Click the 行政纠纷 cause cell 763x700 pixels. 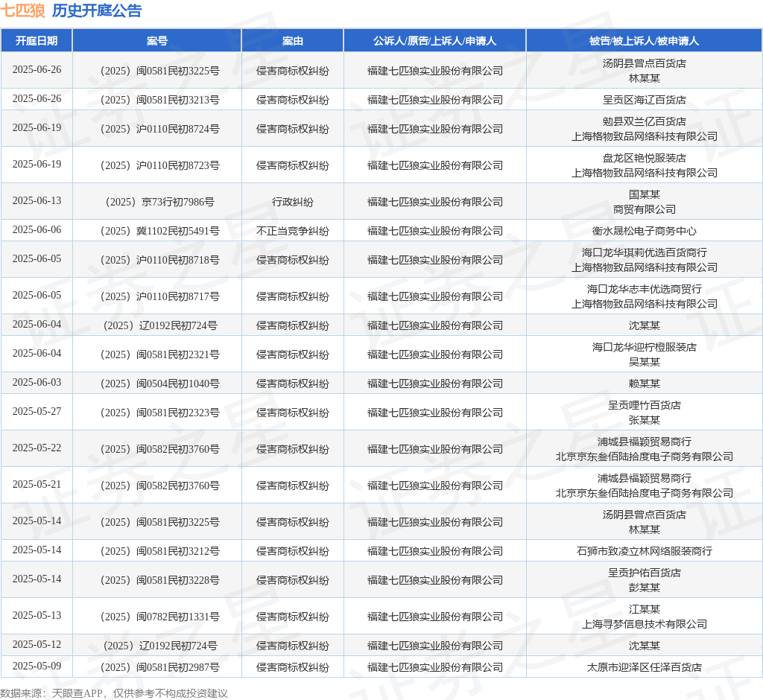tap(292, 202)
